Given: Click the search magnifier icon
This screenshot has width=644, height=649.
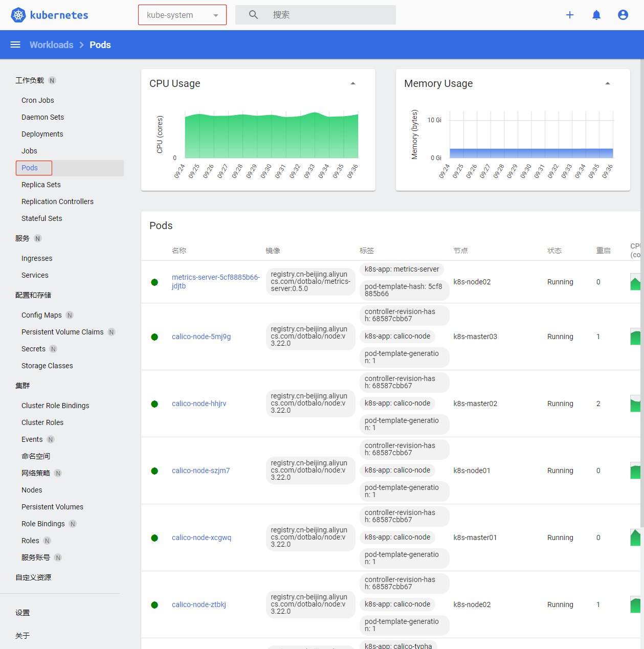Looking at the screenshot, I should click(x=254, y=15).
